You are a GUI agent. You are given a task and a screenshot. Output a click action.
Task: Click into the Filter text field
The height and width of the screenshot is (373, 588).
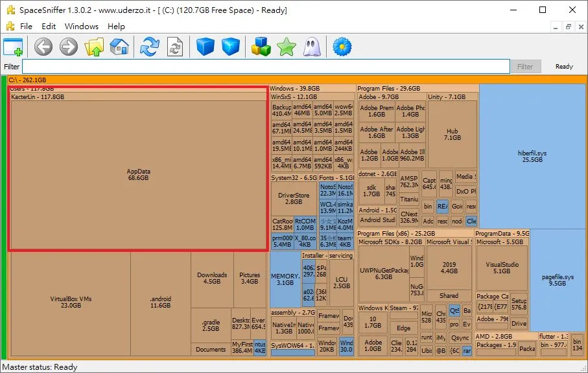click(x=266, y=67)
